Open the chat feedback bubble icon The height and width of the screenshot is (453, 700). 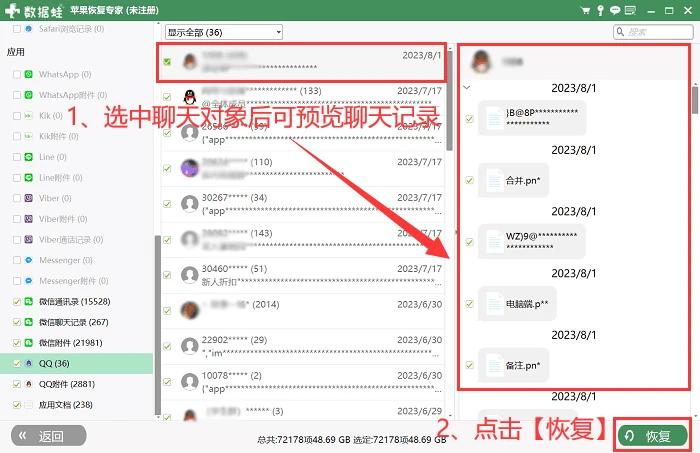[615, 10]
